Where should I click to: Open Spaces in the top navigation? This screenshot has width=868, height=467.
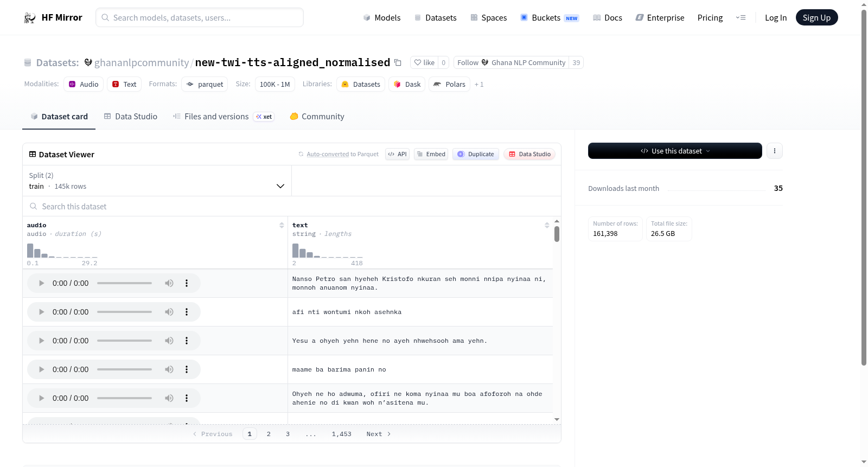click(x=488, y=17)
